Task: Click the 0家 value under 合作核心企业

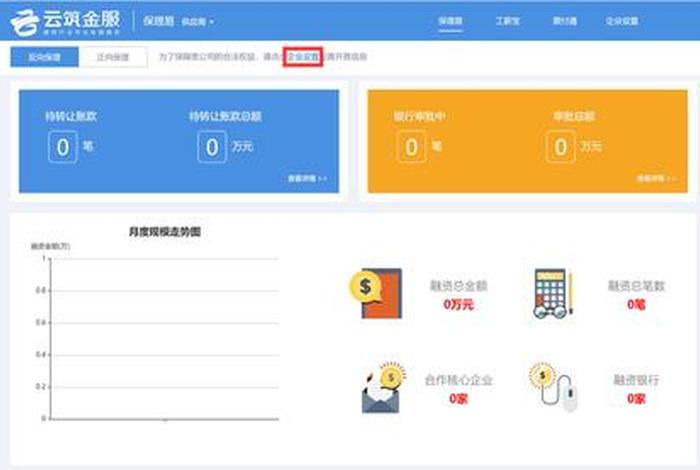Action: [x=458, y=399]
